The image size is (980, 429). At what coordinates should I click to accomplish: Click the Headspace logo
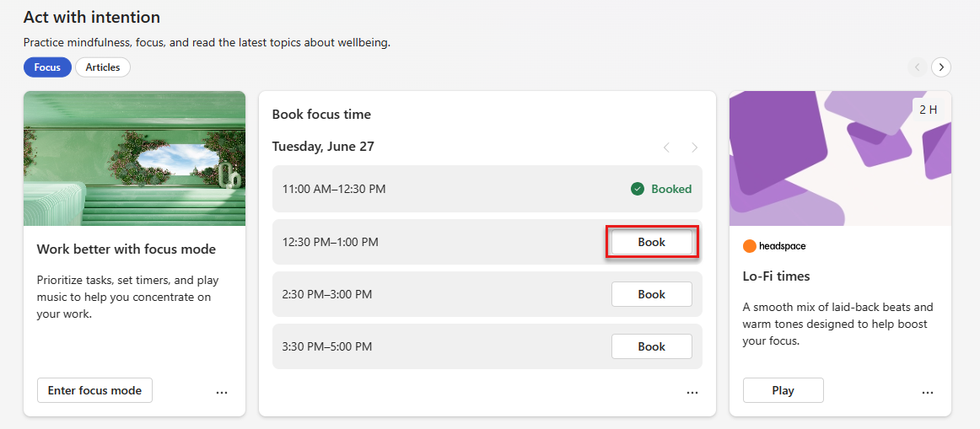[x=774, y=246]
